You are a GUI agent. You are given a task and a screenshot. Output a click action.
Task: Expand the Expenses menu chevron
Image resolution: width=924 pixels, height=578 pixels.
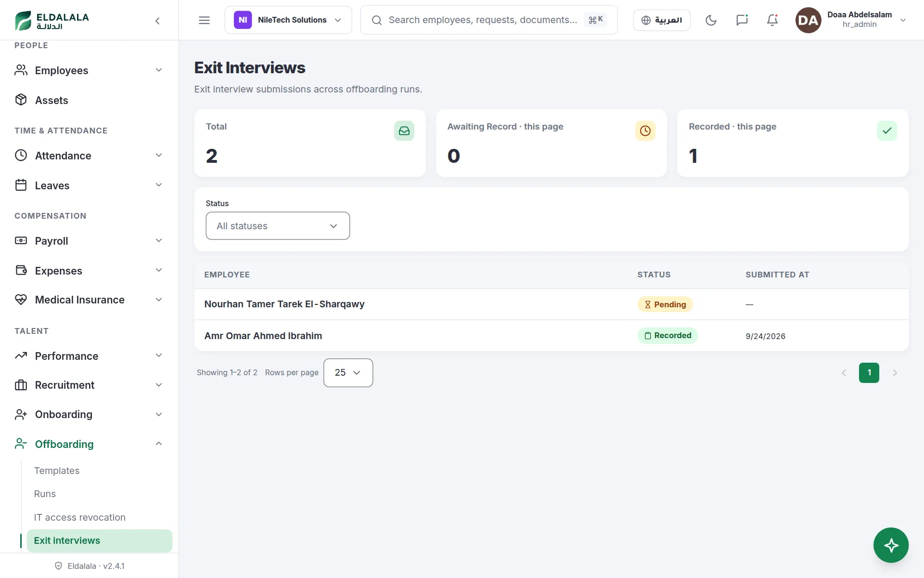[159, 270]
